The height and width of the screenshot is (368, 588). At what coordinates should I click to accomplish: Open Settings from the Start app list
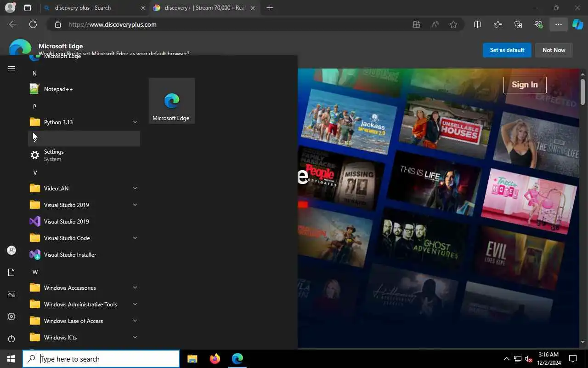tap(84, 155)
